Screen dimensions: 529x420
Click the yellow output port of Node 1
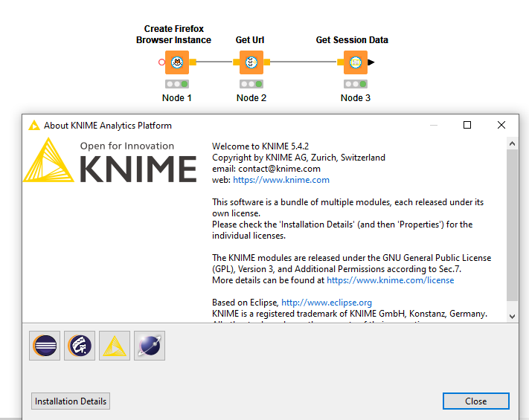click(193, 62)
